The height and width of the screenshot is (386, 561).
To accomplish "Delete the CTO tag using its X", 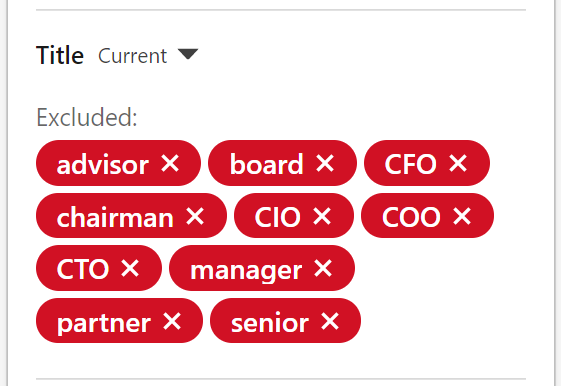I will coord(130,268).
